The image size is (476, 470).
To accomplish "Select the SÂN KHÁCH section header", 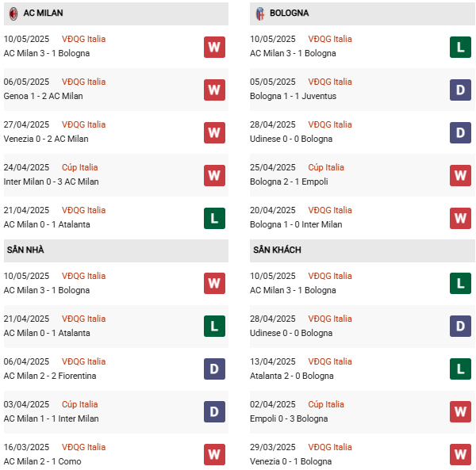I will (363, 250).
